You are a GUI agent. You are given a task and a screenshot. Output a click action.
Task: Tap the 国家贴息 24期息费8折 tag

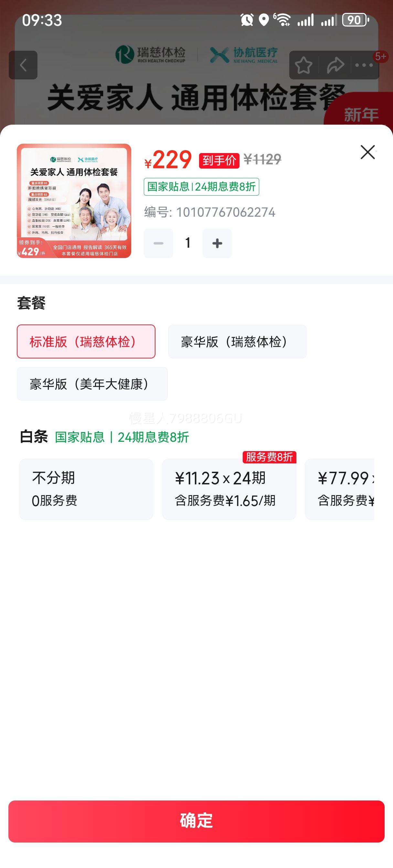pyautogui.click(x=201, y=187)
